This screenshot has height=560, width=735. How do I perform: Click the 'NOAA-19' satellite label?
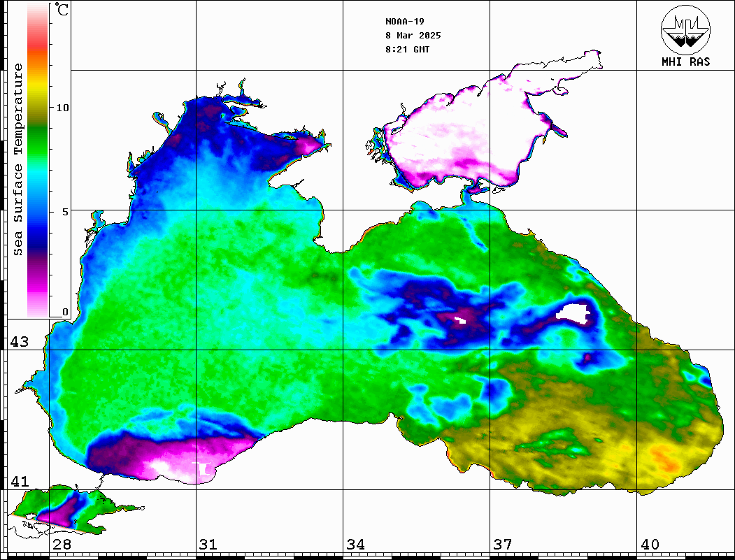[x=404, y=22]
